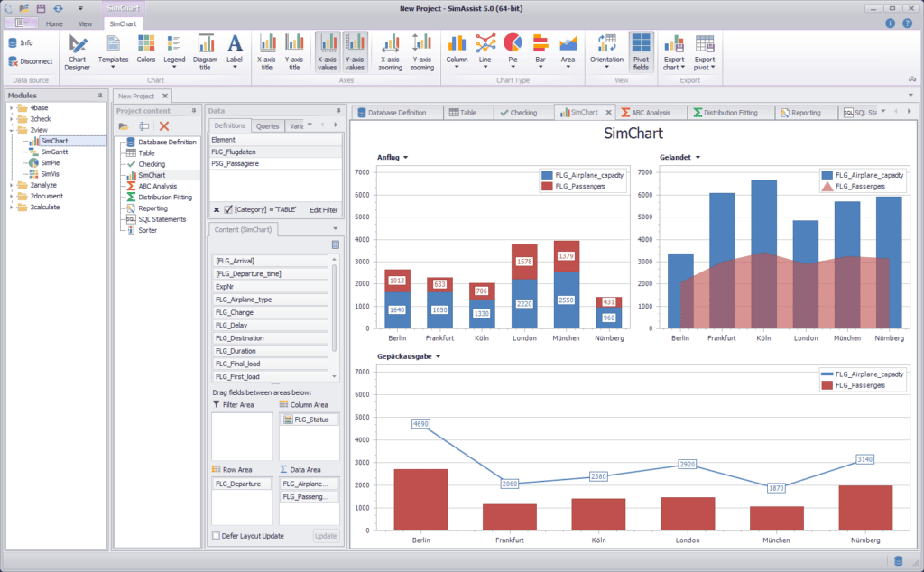
Task: Switch to the View ribbon tab
Action: 86,24
